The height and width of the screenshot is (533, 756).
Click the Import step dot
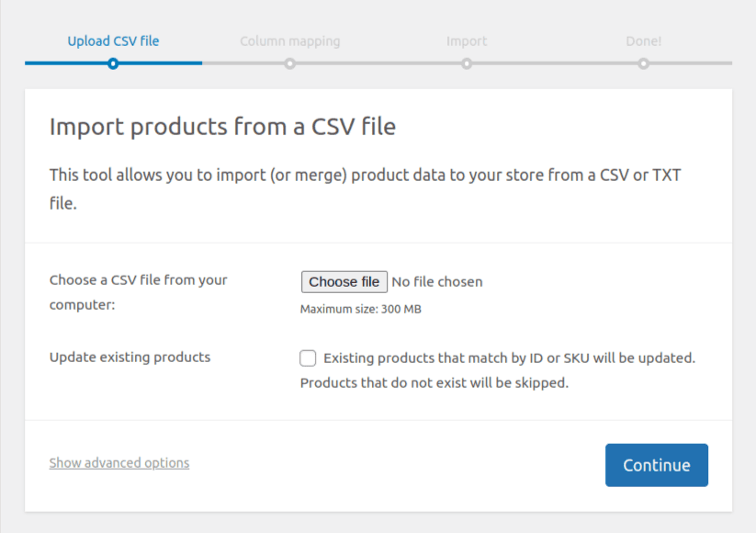point(467,64)
